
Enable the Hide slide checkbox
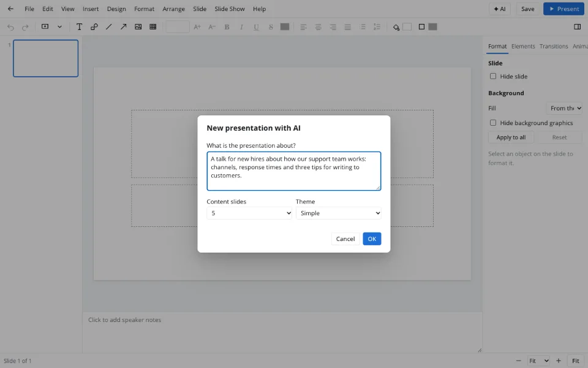click(x=493, y=76)
